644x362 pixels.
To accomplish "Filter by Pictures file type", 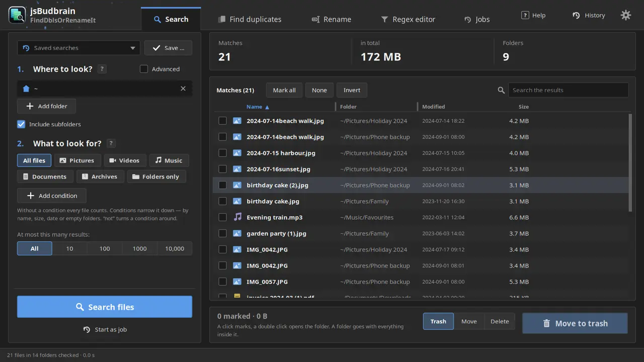I will point(77,160).
